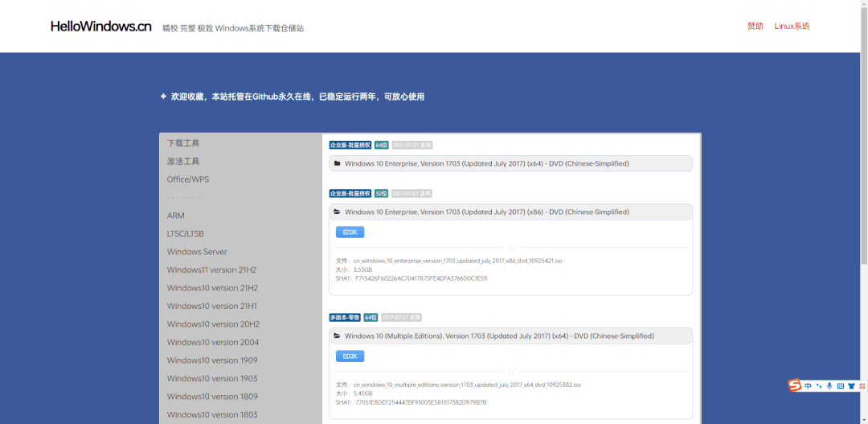The height and width of the screenshot is (424, 868).
Task: Click the microphone voice input icon
Action: pyautogui.click(x=829, y=386)
